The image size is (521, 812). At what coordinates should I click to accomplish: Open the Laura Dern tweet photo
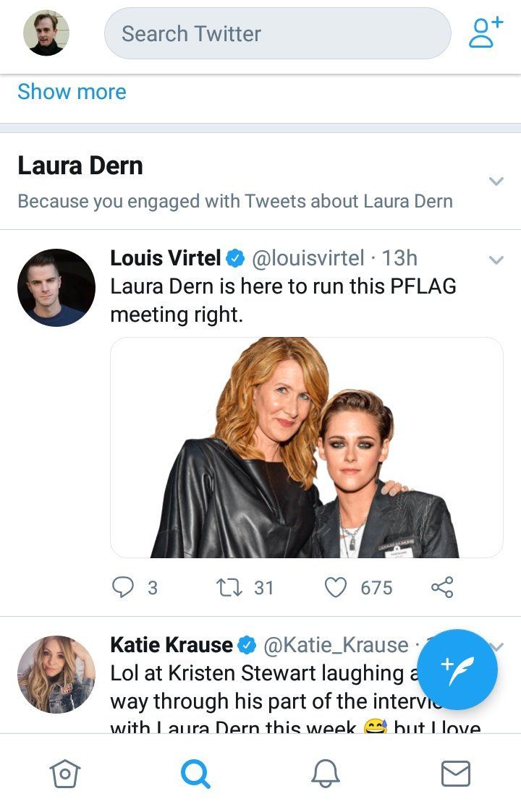click(306, 448)
